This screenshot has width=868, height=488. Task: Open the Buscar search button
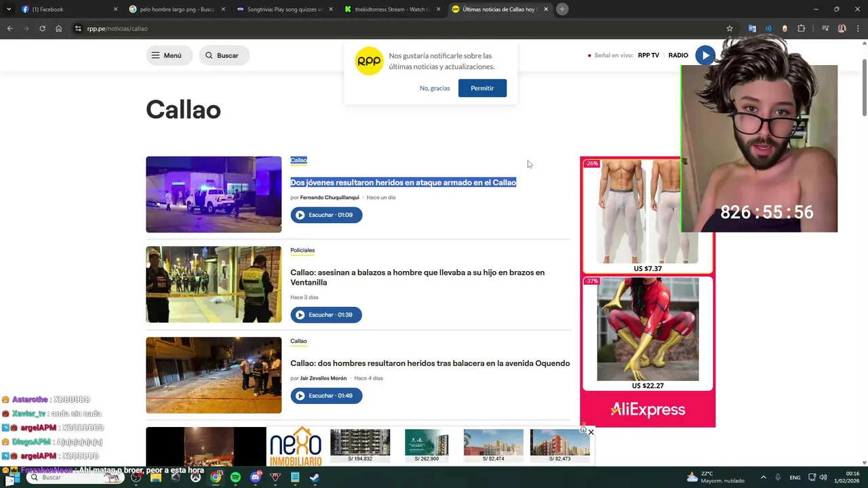coord(224,56)
